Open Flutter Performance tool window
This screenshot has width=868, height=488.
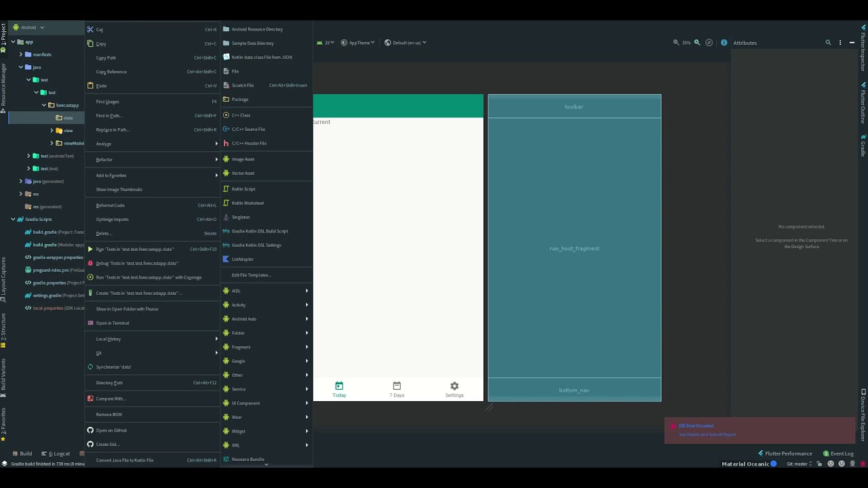(785, 453)
